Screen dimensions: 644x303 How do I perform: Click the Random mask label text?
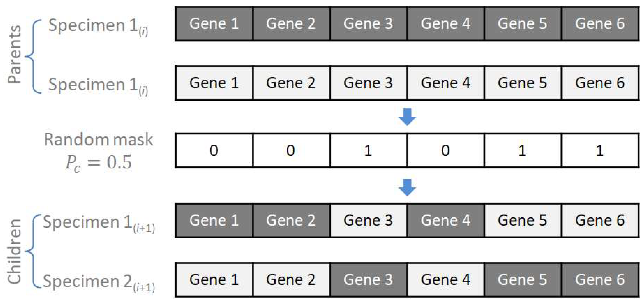99,140
